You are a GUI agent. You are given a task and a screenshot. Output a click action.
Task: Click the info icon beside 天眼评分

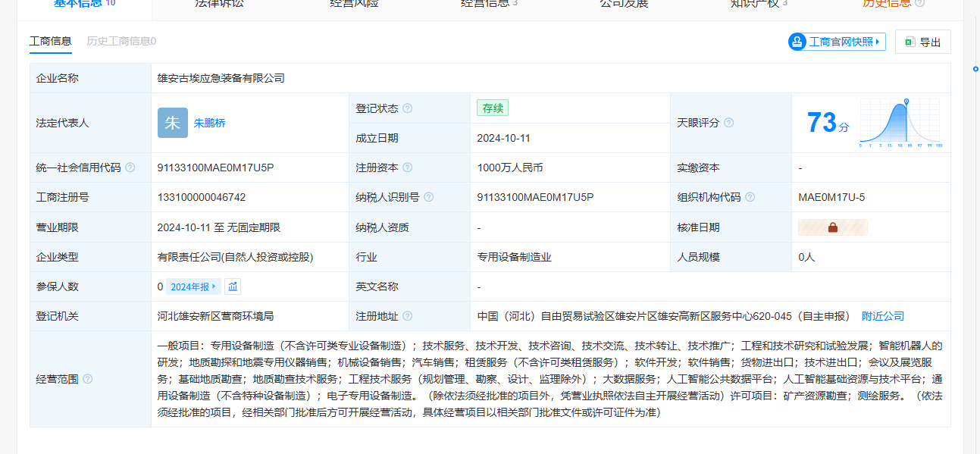point(729,123)
